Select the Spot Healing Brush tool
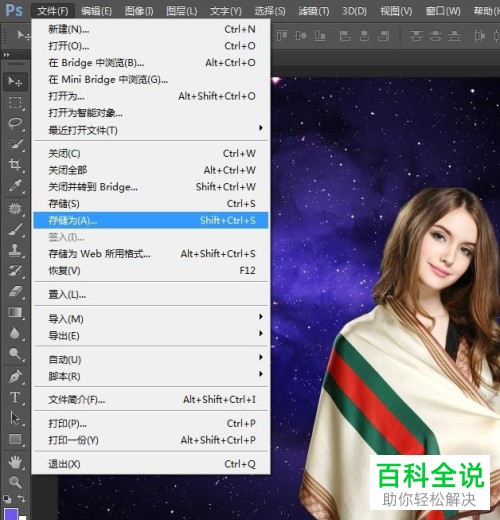The height and width of the screenshot is (520, 500). [x=15, y=209]
